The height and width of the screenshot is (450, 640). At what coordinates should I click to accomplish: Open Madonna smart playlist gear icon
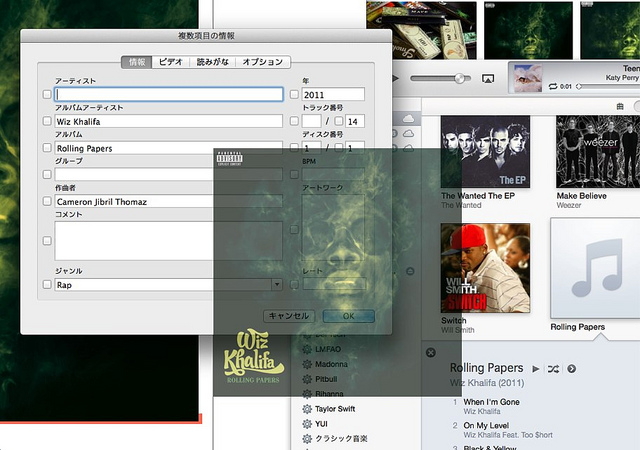[307, 364]
